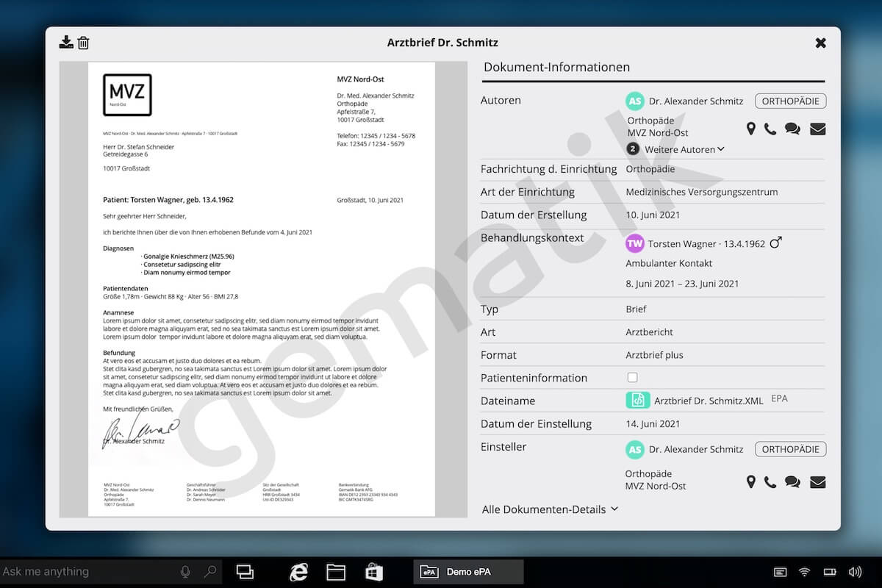
Task: Click the Dokument-Informationen heading
Action: pyautogui.click(x=556, y=67)
